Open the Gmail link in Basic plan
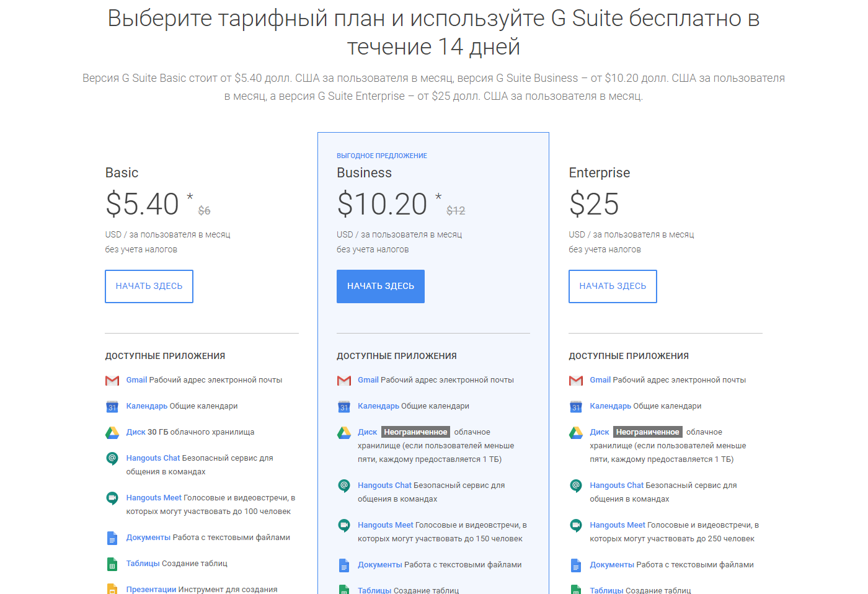Image resolution: width=868 pixels, height=594 pixels. tap(136, 380)
